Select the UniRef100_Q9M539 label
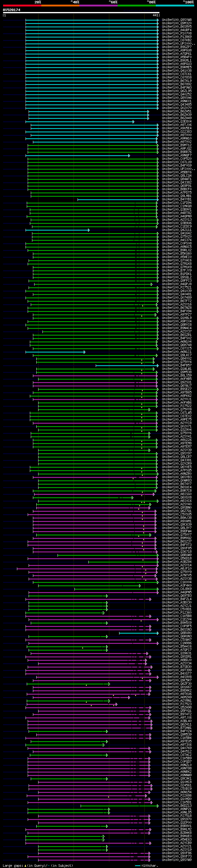Image resolution: width=197 pixels, height=868 pixels. tap(176, 735)
